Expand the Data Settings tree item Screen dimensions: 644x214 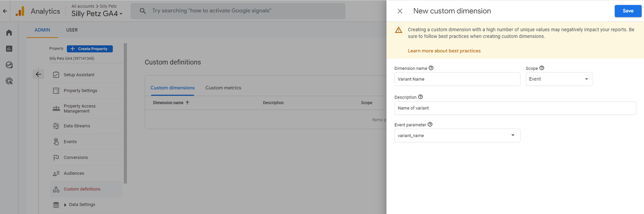[x=65, y=205]
